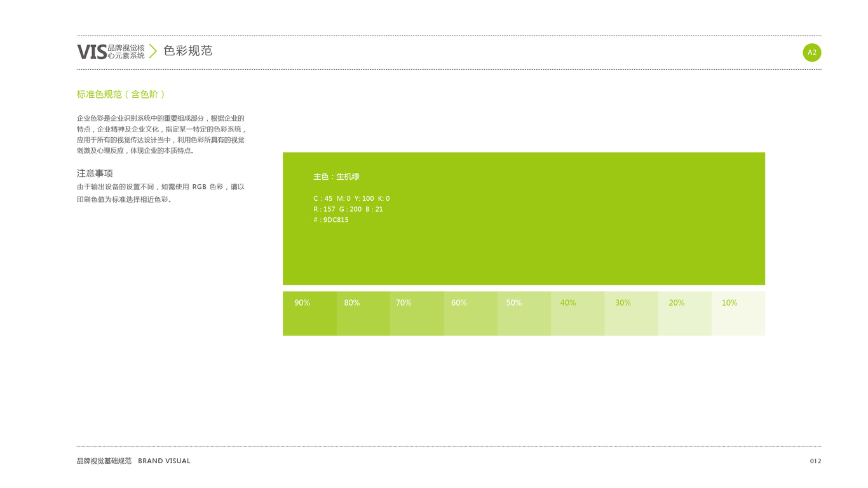868x488 pixels.
Task: Select the CMYK values line C:45 M:0
Action: click(351, 198)
